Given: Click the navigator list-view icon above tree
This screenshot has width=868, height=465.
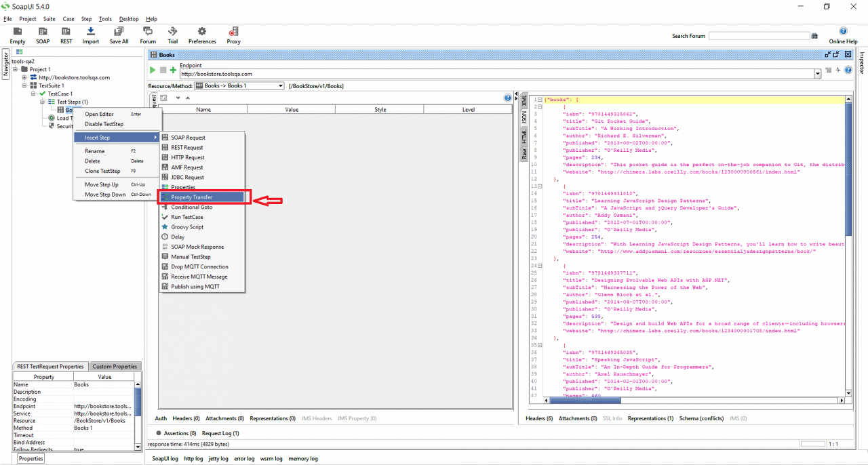Looking at the screenshot, I should pos(20,52).
